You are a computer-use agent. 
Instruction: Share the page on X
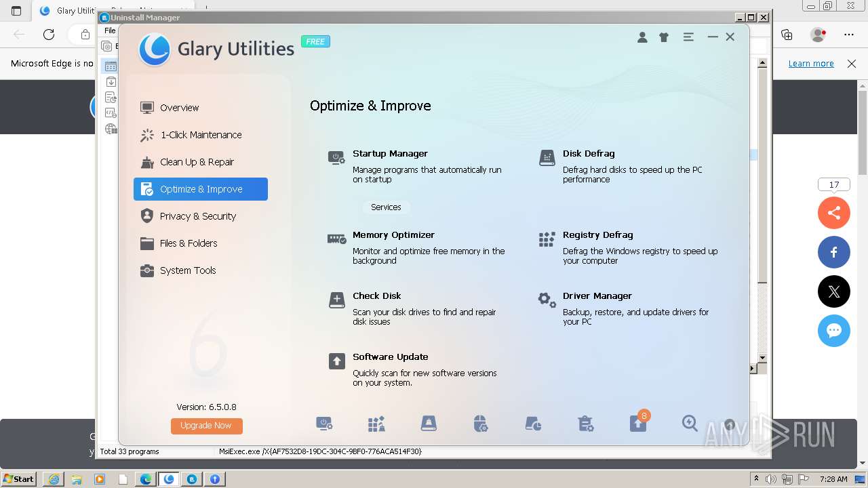point(834,292)
